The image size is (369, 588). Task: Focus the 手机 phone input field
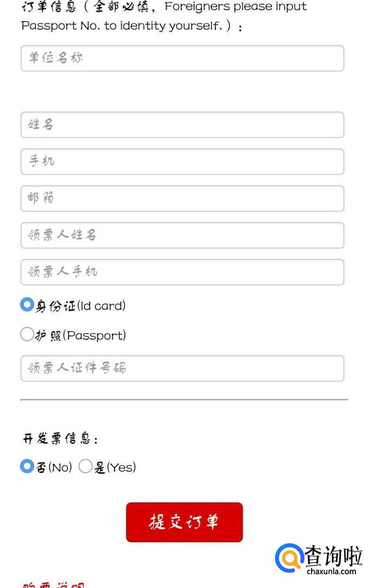point(182,162)
